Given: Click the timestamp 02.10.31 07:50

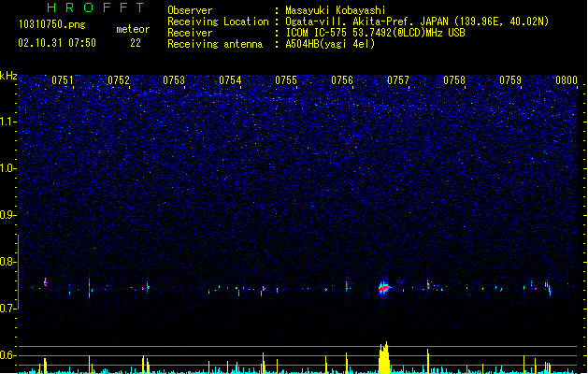Looking at the screenshot, I should [x=57, y=43].
